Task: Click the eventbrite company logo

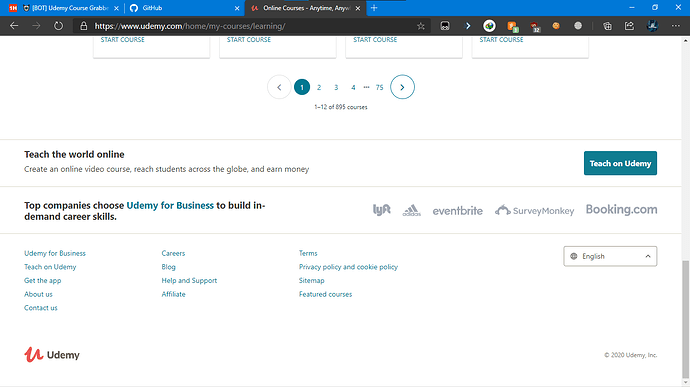Action: (x=458, y=211)
